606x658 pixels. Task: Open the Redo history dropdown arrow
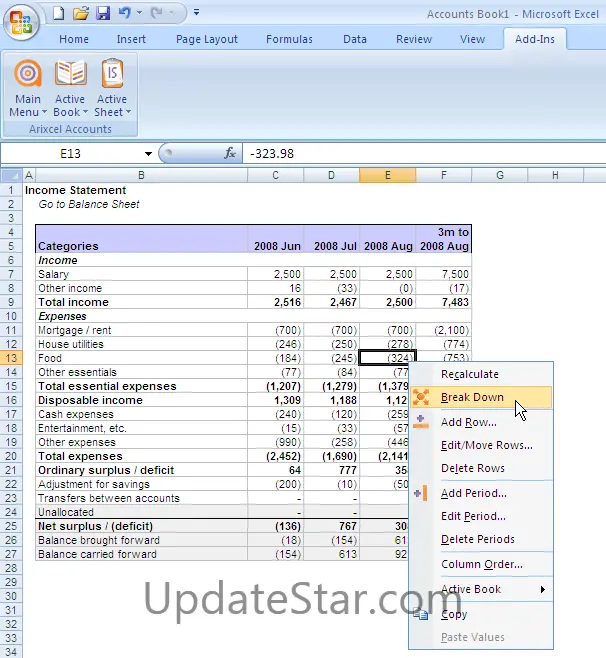coord(171,13)
